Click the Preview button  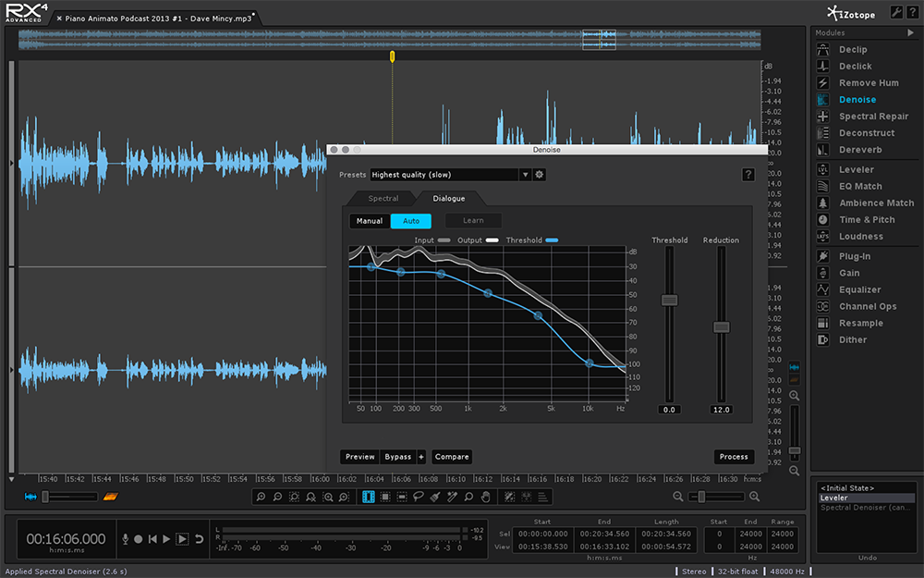click(x=360, y=457)
